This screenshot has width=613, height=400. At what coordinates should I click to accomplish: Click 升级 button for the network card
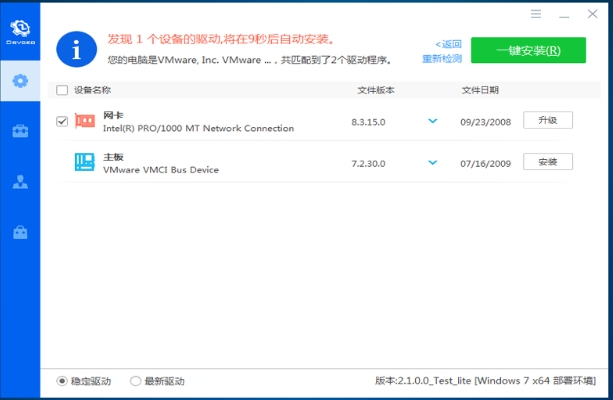(547, 120)
